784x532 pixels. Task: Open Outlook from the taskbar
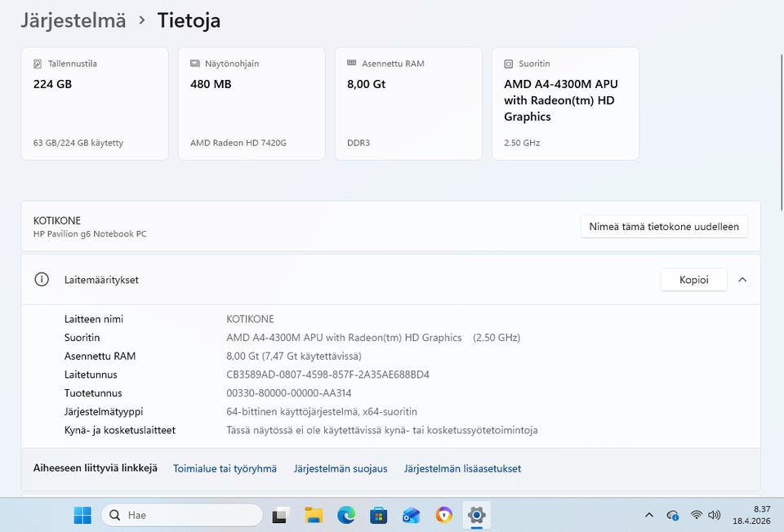click(411, 515)
